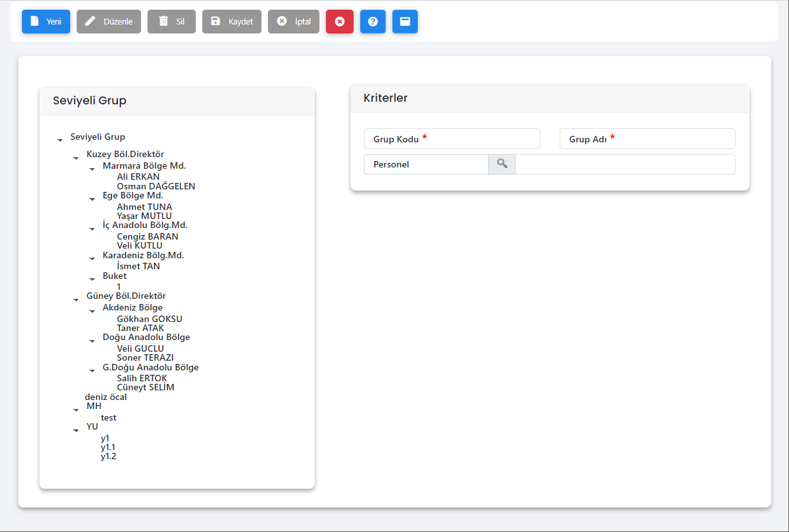Collapse the root Seviyeli Grup node
The image size is (789, 532).
60,139
